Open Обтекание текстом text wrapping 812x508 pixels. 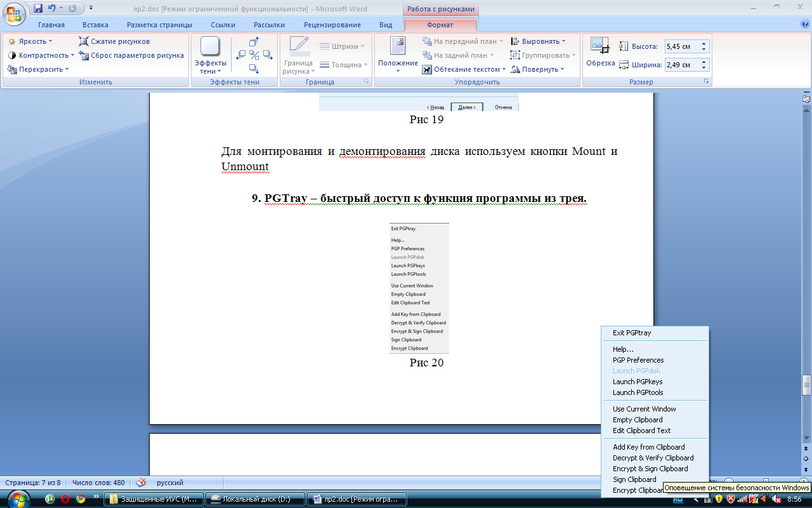[x=464, y=69]
